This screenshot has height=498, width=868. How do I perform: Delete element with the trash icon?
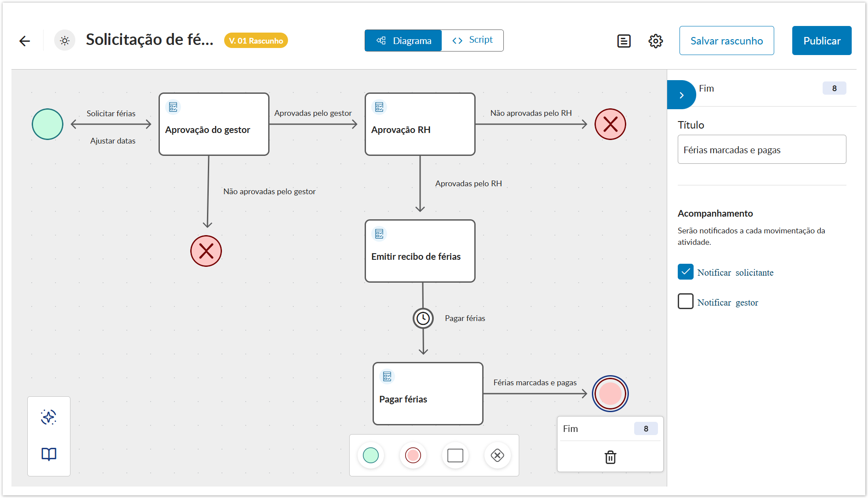tap(610, 457)
